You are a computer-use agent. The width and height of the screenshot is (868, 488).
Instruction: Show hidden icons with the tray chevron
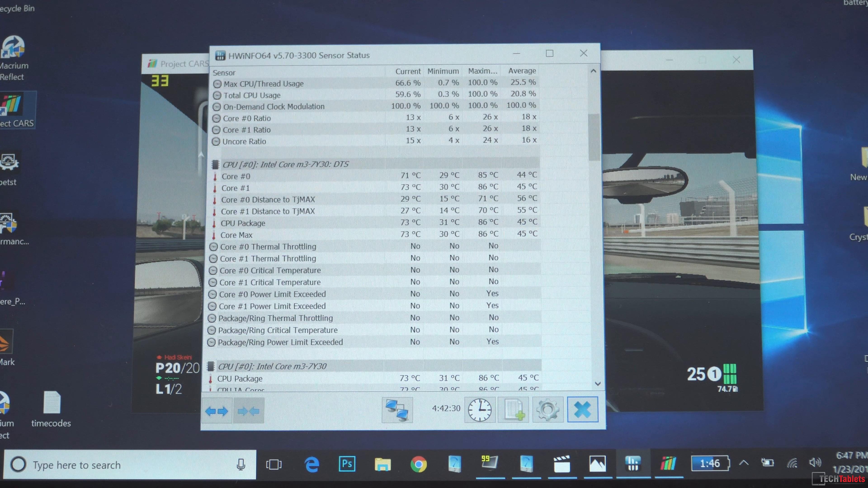[744, 463]
